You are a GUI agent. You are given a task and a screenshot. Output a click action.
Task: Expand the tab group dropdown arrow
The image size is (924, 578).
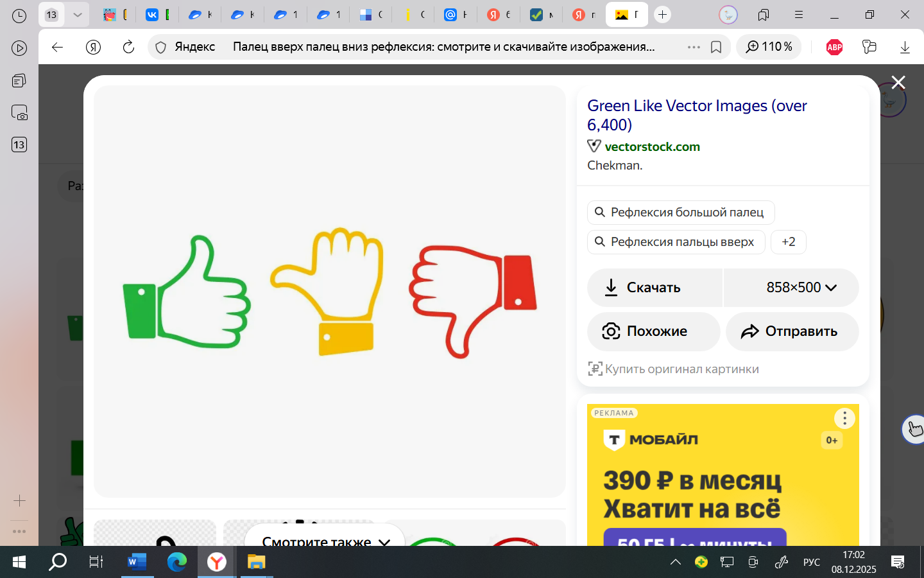[78, 15]
